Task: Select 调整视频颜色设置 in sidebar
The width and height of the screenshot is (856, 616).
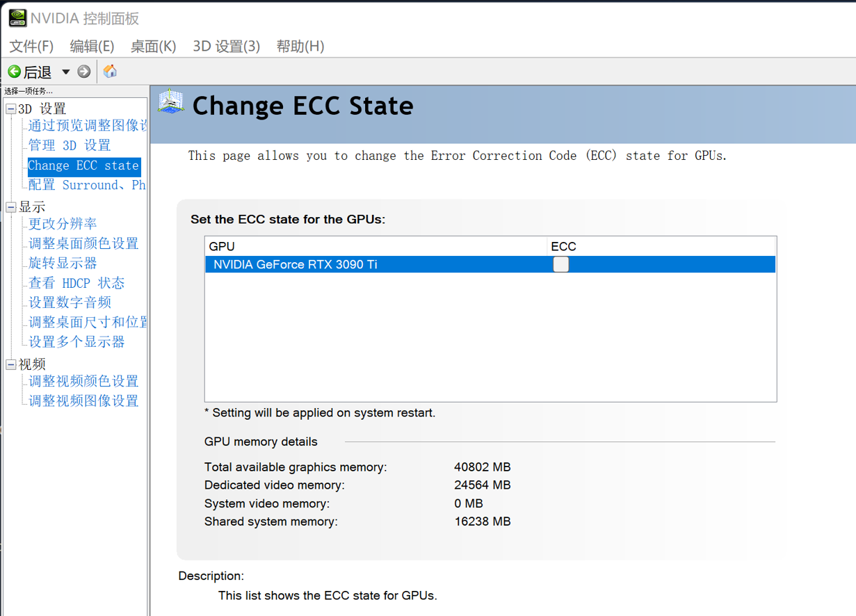Action: [83, 381]
